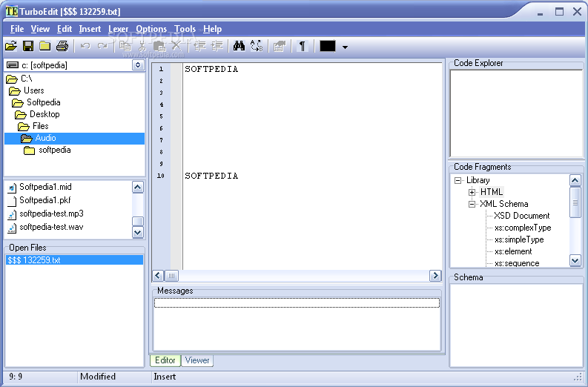Collapse the XML Schema node
The height and width of the screenshot is (387, 588).
472,205
